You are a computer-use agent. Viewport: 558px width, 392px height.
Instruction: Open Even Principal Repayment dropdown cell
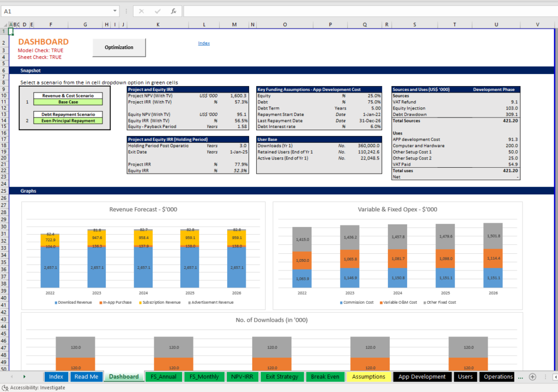(x=68, y=121)
